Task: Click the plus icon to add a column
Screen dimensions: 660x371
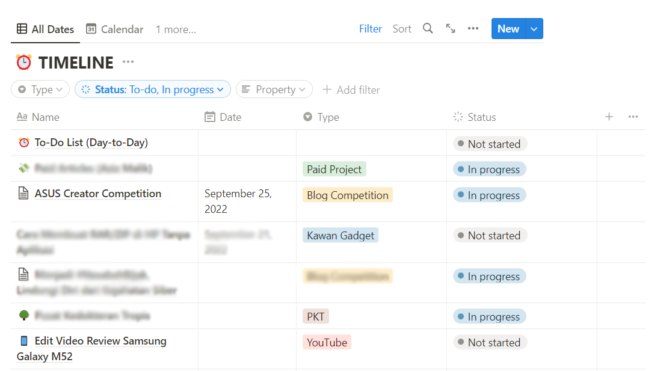Action: coord(609,117)
